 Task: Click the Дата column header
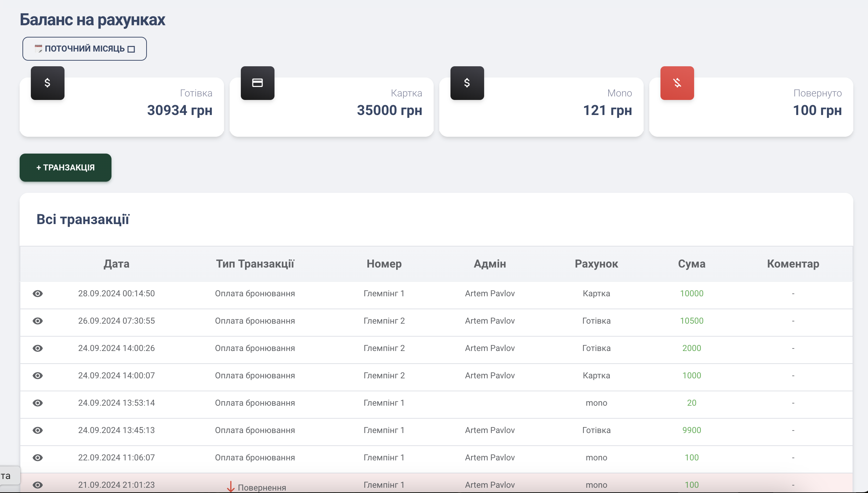pyautogui.click(x=116, y=264)
